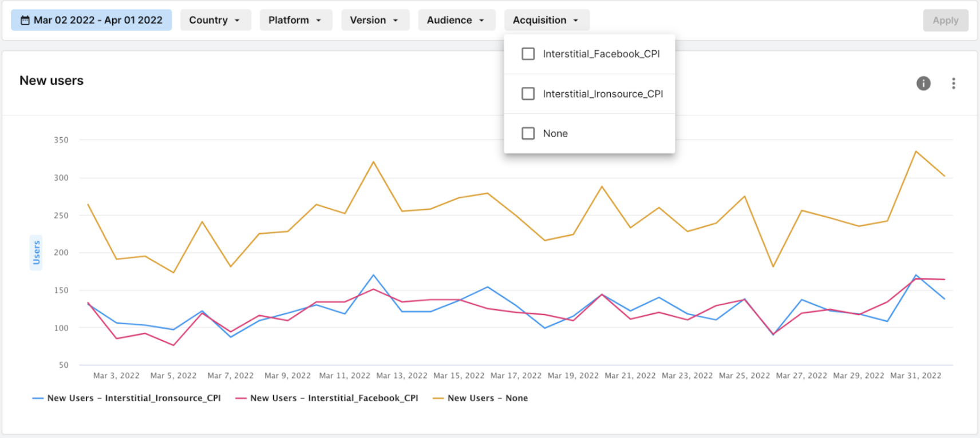This screenshot has width=980, height=438.
Task: Toggle the pink Facebook legend line
Action: pos(241,398)
